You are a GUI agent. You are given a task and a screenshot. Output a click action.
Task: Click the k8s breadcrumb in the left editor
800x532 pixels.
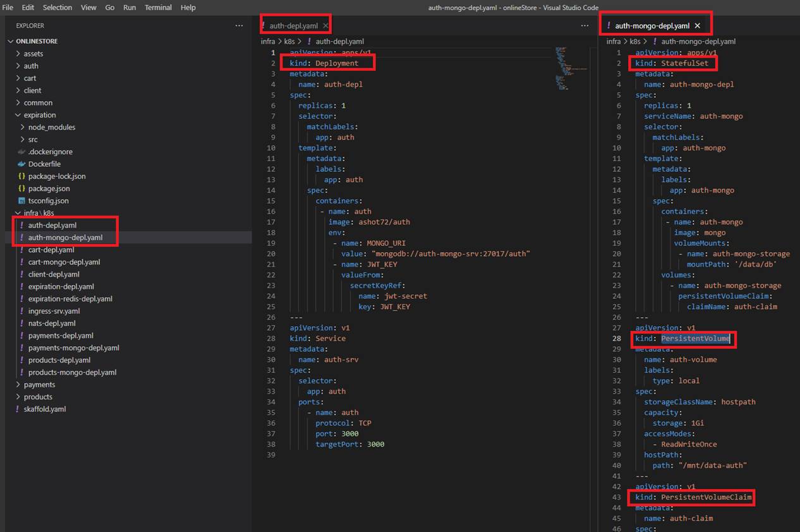(x=289, y=42)
